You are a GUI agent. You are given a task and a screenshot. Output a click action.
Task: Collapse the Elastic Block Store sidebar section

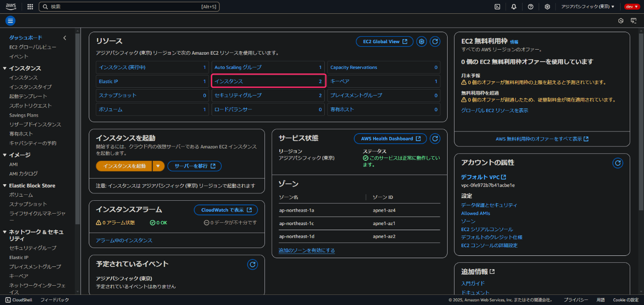(x=5, y=186)
